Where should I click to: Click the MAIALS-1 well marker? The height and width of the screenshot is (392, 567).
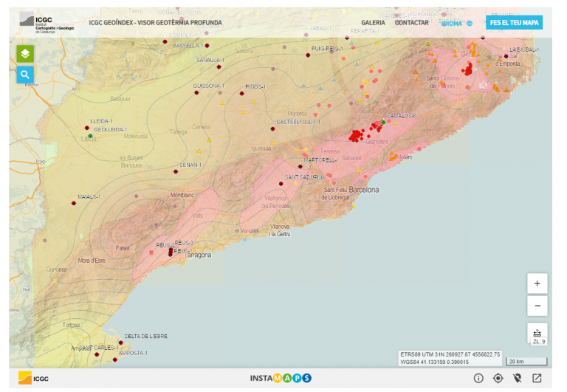coord(75,204)
